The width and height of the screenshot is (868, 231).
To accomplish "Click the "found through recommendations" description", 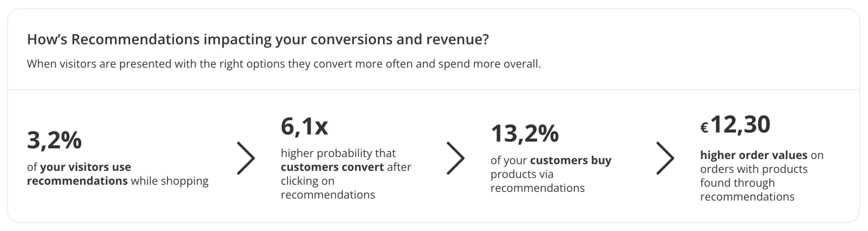I will pos(747,190).
